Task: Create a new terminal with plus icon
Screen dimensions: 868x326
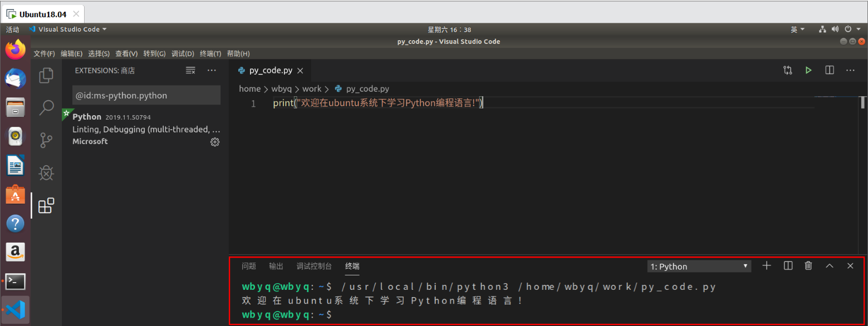Action: point(767,266)
